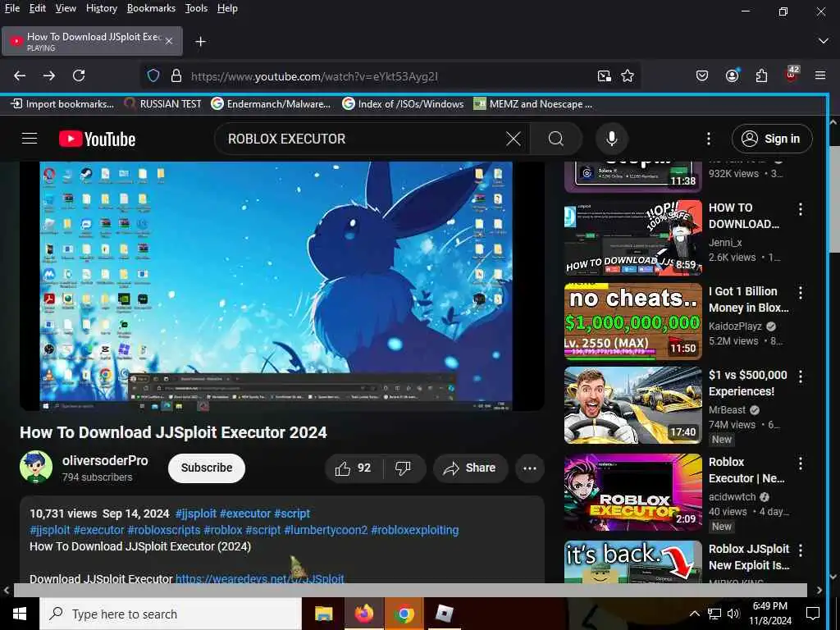The image size is (840, 630).
Task: Show site security padlock info
Action: pyautogui.click(x=176, y=76)
